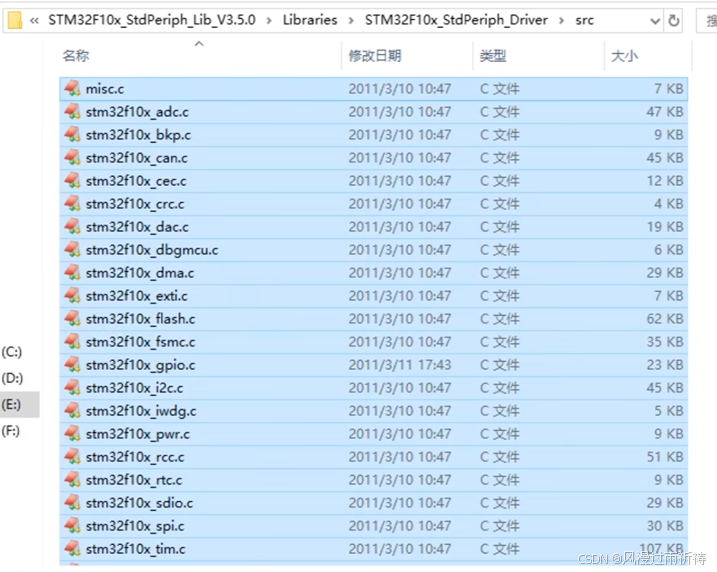Click the 62 KB size of flash.c
Screen dimensions: 717x572
coord(665,319)
